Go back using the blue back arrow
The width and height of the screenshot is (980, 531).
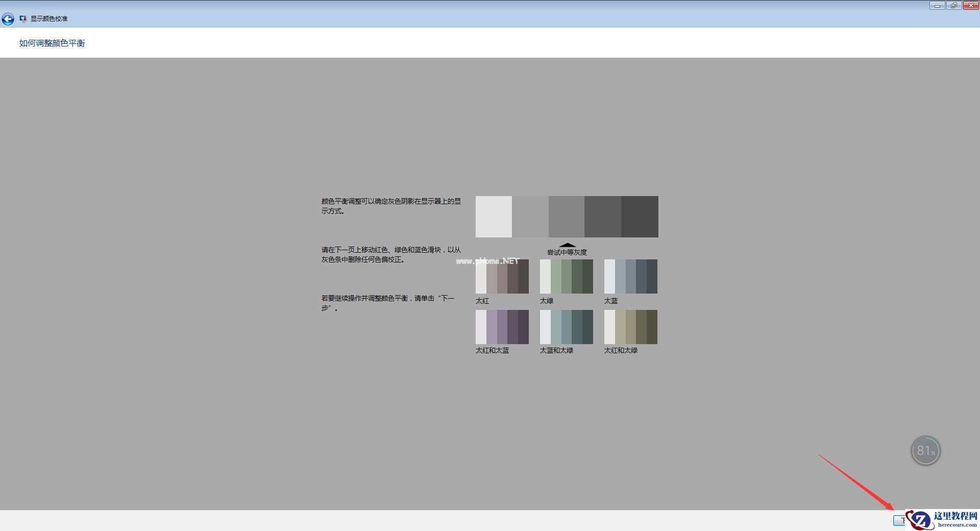8,19
